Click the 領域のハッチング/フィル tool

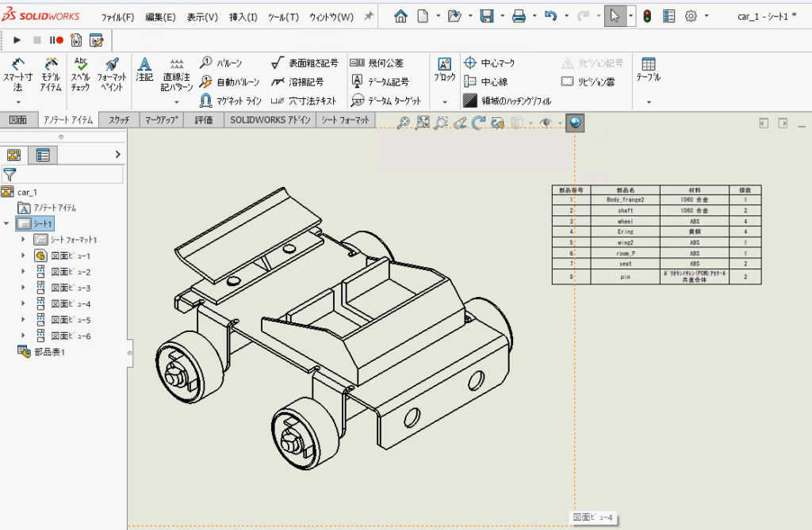[x=507, y=101]
